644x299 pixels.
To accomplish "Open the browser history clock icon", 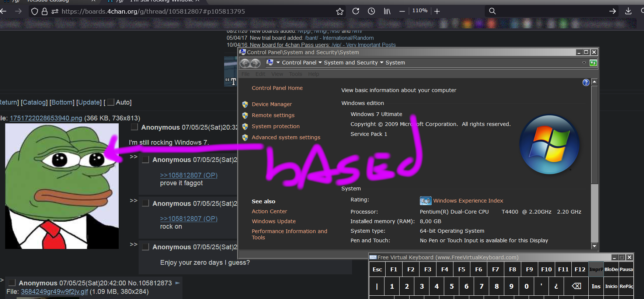I will coord(371,11).
